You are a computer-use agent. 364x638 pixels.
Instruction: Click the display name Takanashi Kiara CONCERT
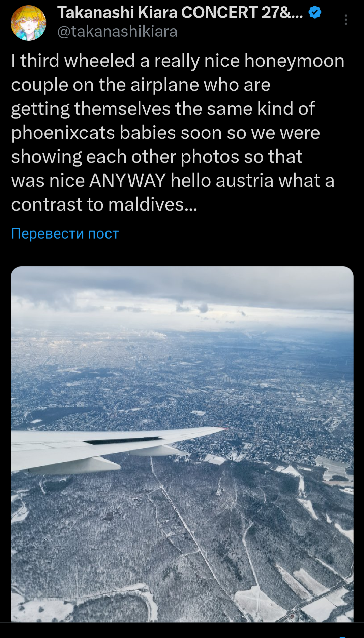pos(180,12)
